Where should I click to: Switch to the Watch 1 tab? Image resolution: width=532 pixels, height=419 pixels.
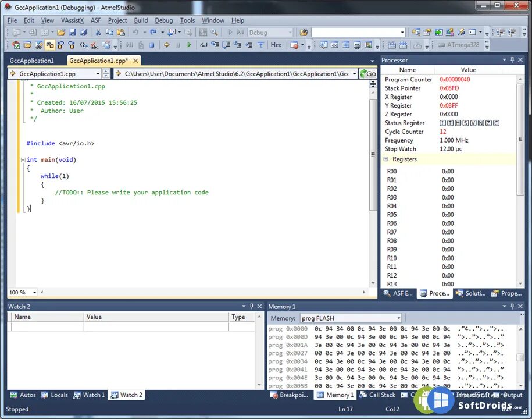90,395
